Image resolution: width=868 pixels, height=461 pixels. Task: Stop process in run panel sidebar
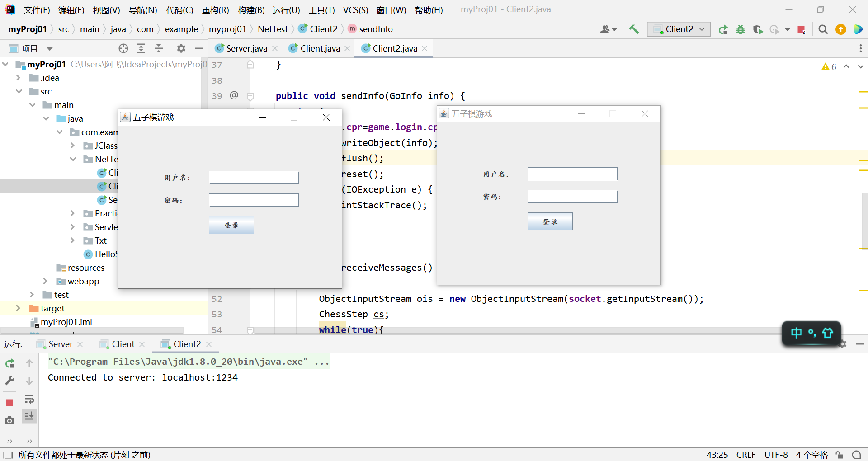point(9,402)
